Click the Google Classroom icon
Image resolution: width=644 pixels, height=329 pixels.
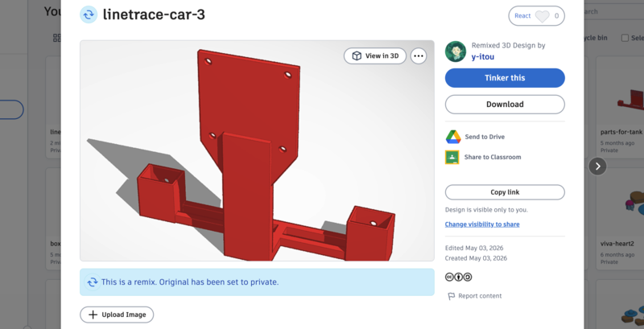[x=452, y=157]
